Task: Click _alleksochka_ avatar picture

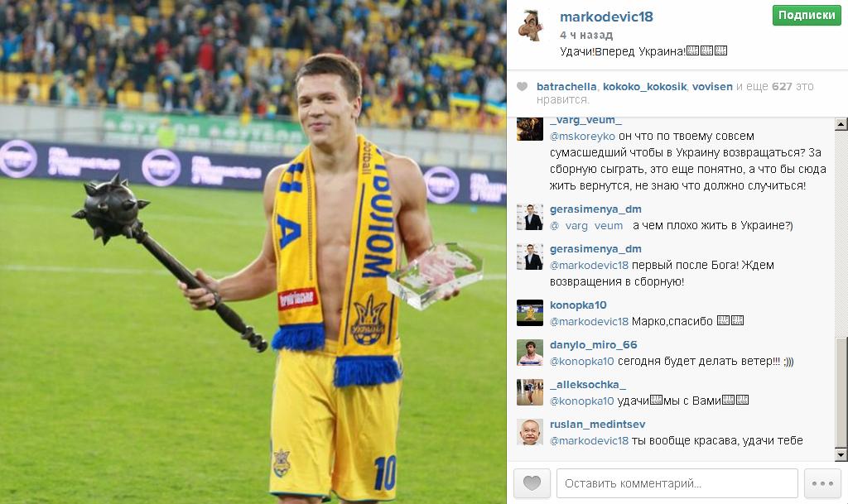Action: point(530,392)
